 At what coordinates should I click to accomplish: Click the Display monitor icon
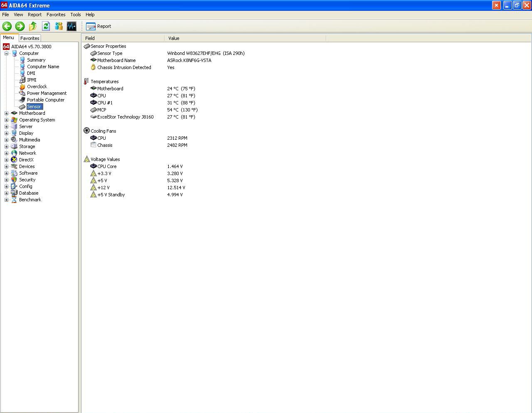click(14, 133)
